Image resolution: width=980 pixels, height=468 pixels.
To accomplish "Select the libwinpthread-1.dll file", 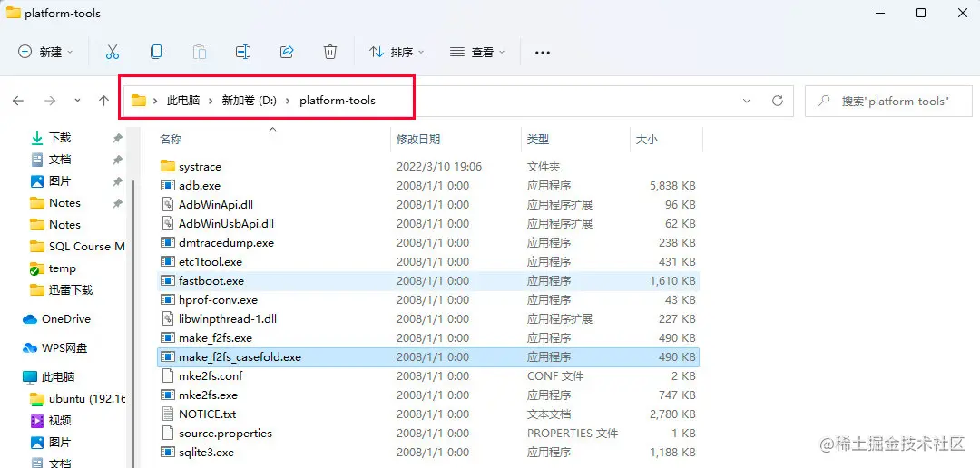I will 428,318.
